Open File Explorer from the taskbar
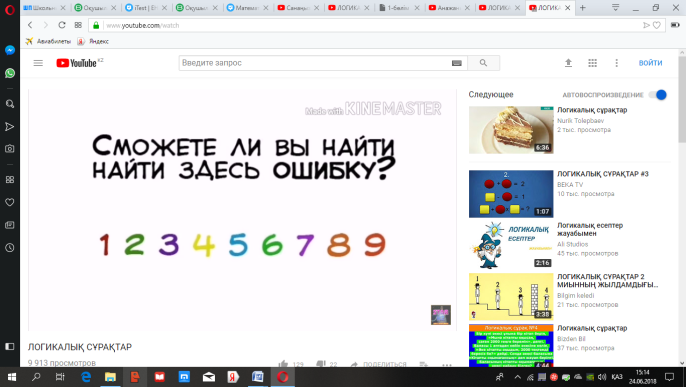Screen dimensions: 686x387 pos(110,377)
